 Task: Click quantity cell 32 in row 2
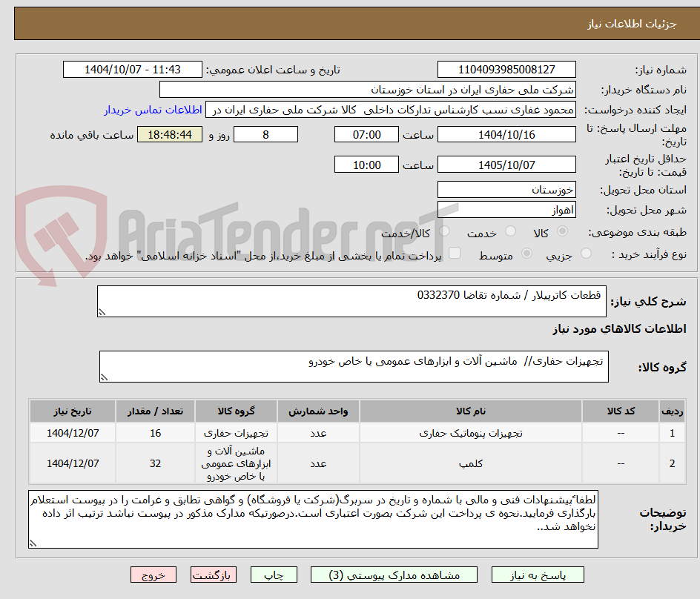point(155,464)
